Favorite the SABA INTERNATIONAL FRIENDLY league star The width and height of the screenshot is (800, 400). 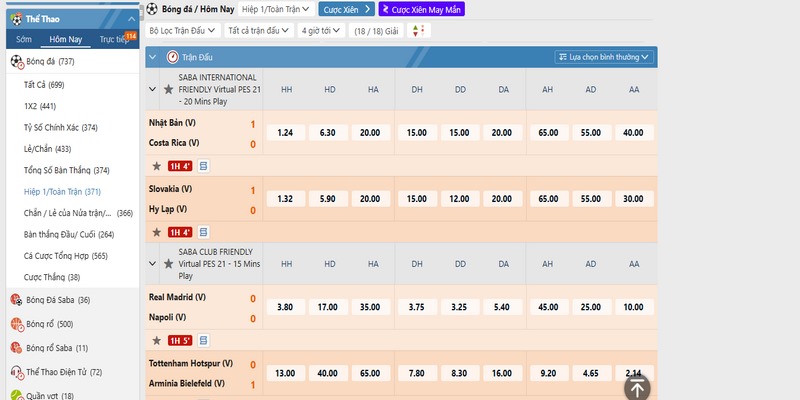coord(168,89)
